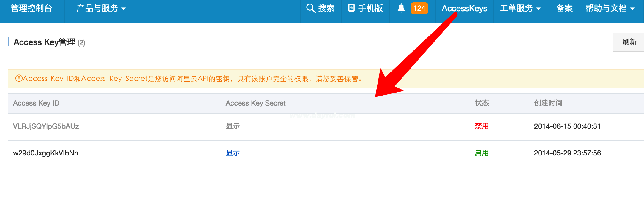This screenshot has width=644, height=219.
Task: Open the 备案 menu item
Action: coord(564,8)
